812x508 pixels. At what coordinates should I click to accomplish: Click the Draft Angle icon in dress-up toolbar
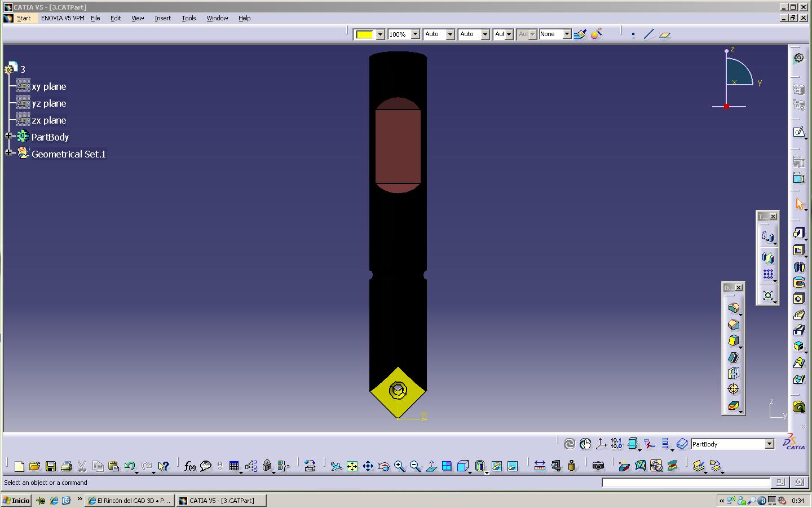[733, 340]
